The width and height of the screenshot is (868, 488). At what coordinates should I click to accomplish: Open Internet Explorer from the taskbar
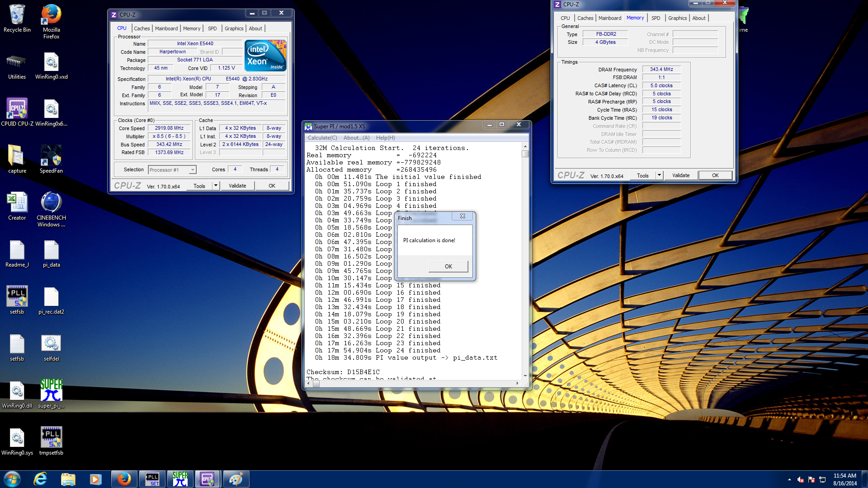click(40, 479)
